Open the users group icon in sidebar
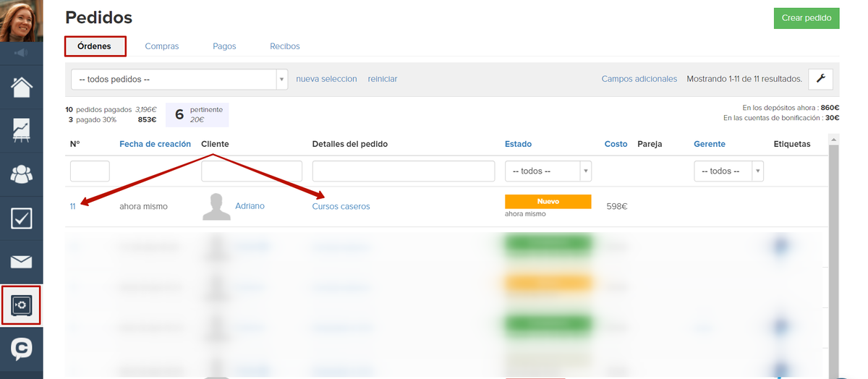The width and height of the screenshot is (868, 379). coord(21,174)
